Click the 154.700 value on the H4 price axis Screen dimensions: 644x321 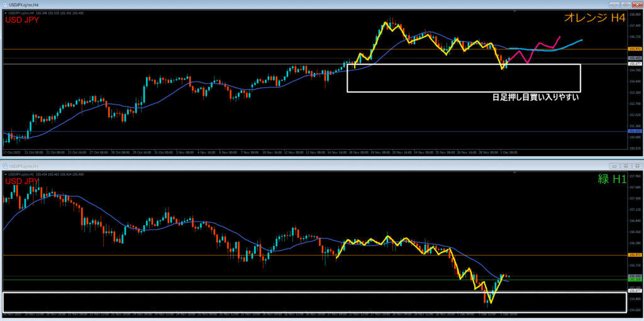click(x=635, y=70)
